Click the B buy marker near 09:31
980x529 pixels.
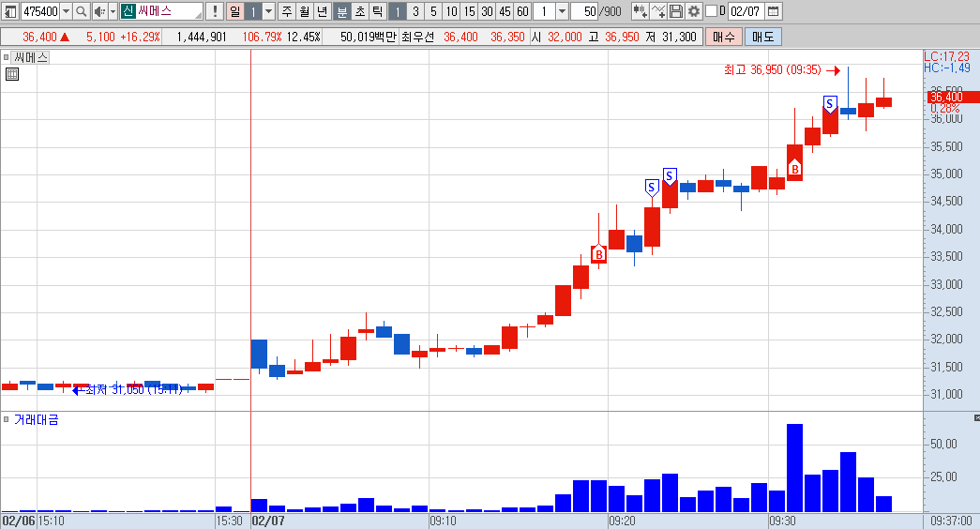coord(795,169)
